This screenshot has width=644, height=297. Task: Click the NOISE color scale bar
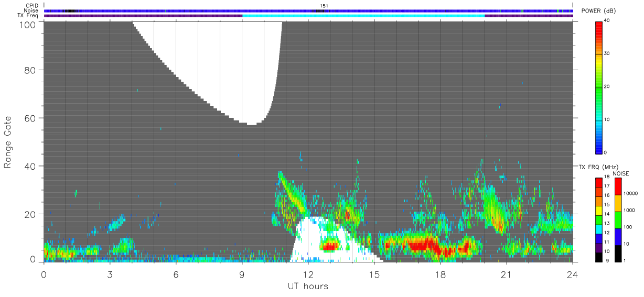tap(617, 219)
